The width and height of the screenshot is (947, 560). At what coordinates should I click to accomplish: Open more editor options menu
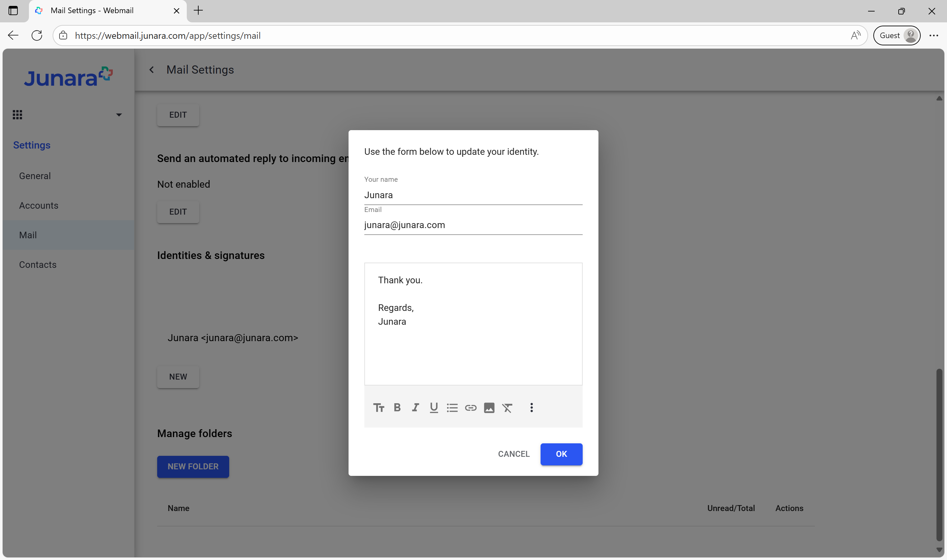coord(531,408)
